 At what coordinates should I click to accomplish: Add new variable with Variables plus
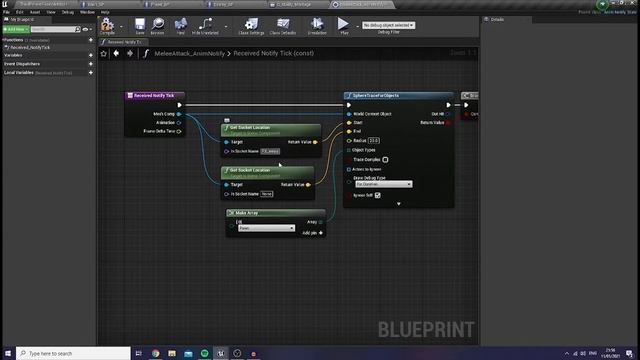[x=91, y=55]
